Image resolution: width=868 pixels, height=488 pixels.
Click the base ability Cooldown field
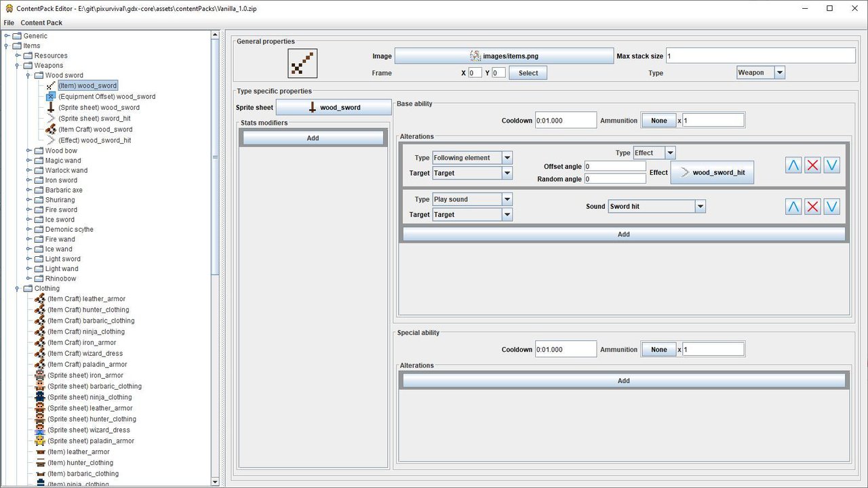point(566,121)
